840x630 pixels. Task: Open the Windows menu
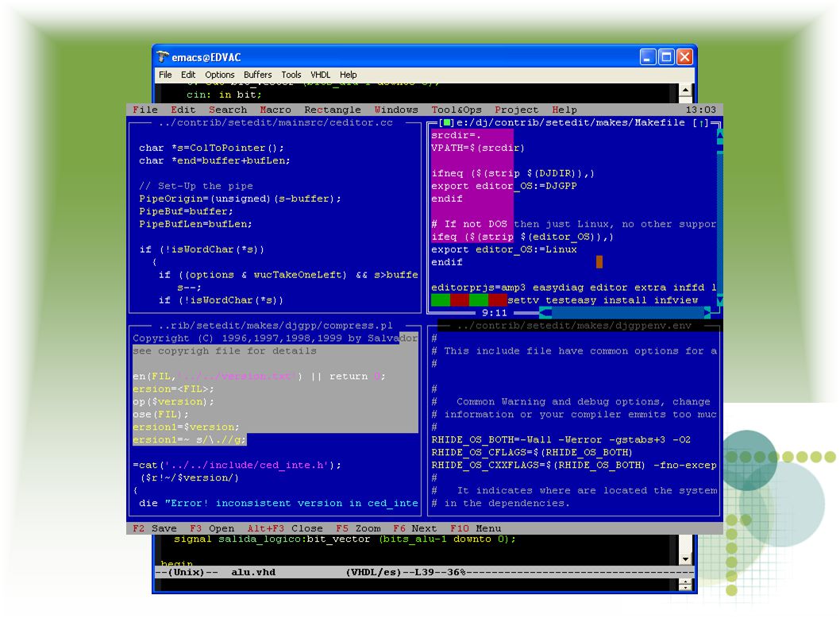click(x=396, y=110)
